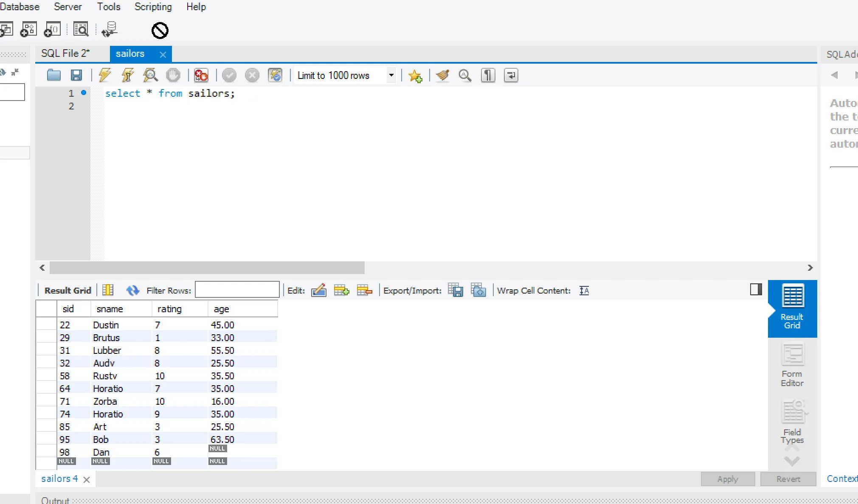Click the execute current statement icon
This screenshot has width=858, height=504.
pyautogui.click(x=128, y=76)
